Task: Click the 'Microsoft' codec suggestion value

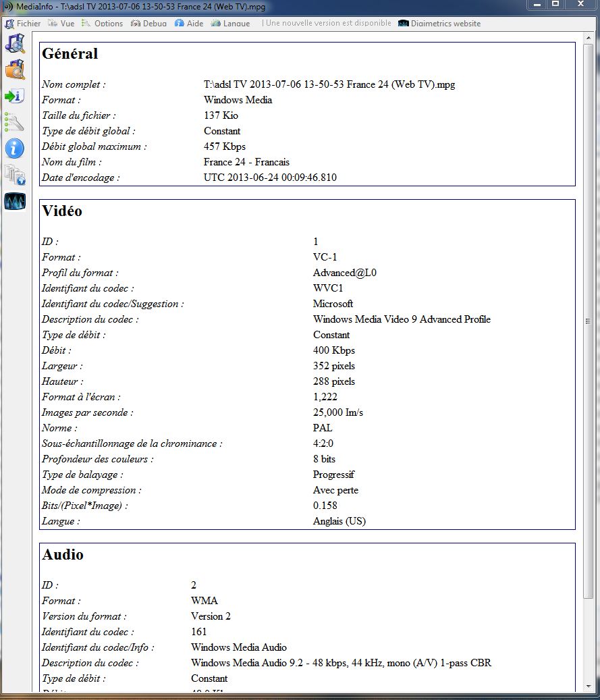Action: tap(333, 304)
